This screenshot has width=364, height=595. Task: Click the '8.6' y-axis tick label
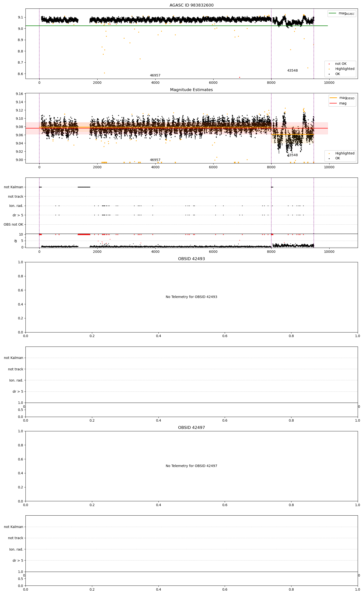click(20, 74)
